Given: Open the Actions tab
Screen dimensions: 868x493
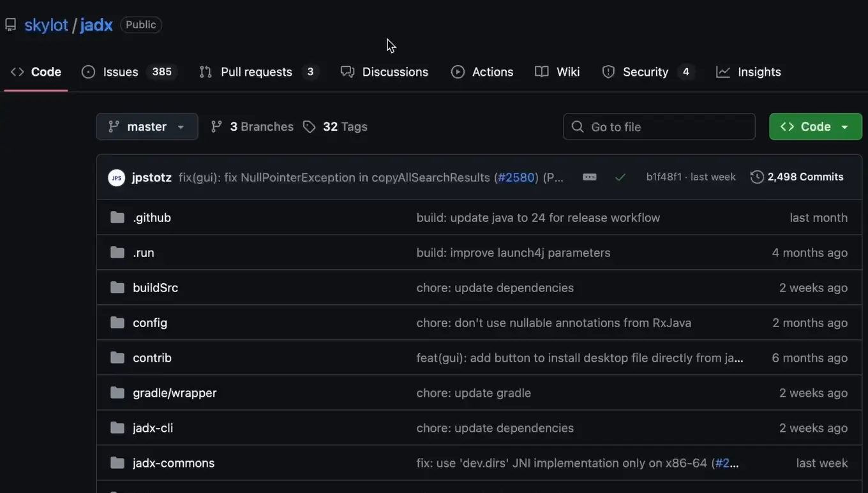Looking at the screenshot, I should pyautogui.click(x=482, y=72).
